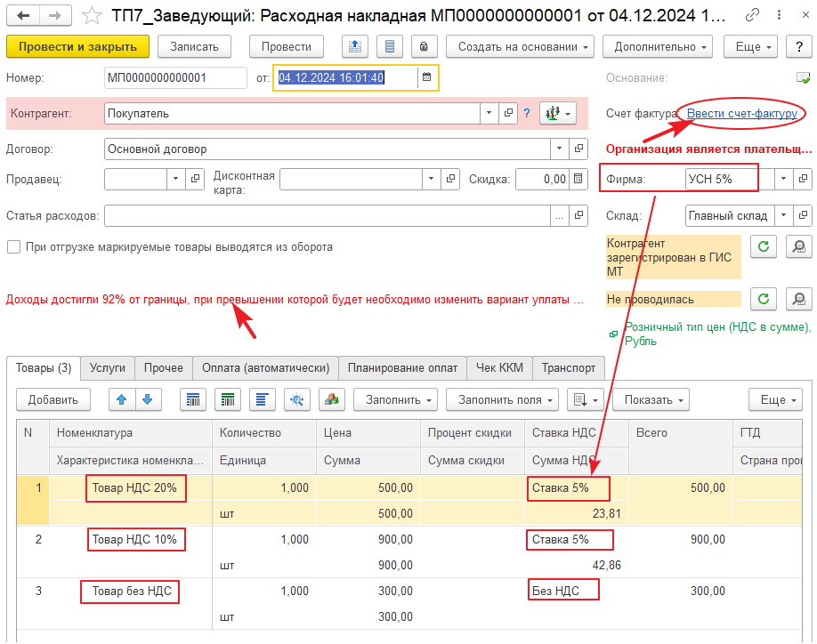Open the discount calculator icon next to Скидка
This screenshot has width=817, height=644.
(578, 179)
